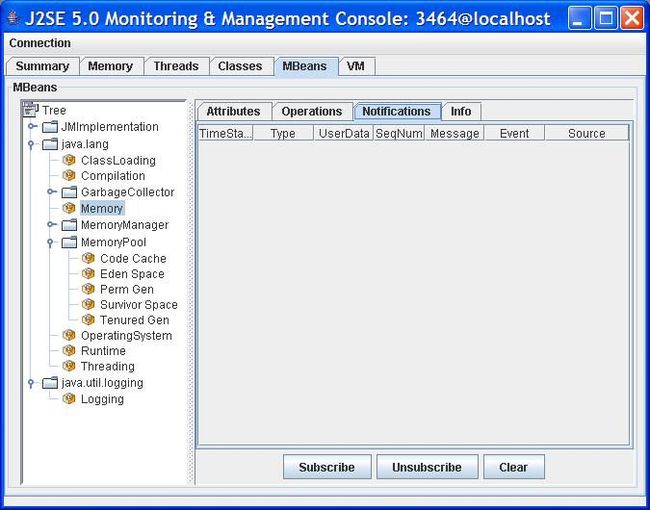This screenshot has width=650, height=510.
Task: Collapse the java.lang node
Action: 31,144
